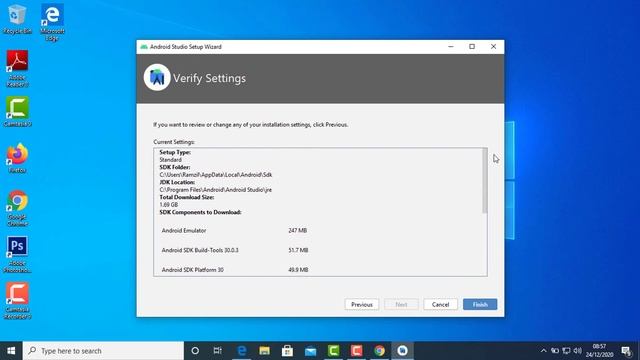This screenshot has width=640, height=360.
Task: Click the Android icon in the wizard title bar
Action: point(144,47)
